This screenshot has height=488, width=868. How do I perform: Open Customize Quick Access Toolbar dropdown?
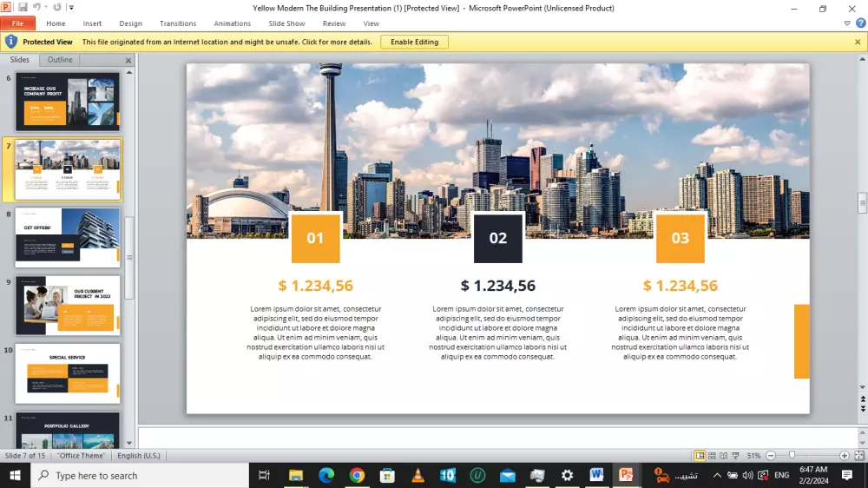click(71, 8)
